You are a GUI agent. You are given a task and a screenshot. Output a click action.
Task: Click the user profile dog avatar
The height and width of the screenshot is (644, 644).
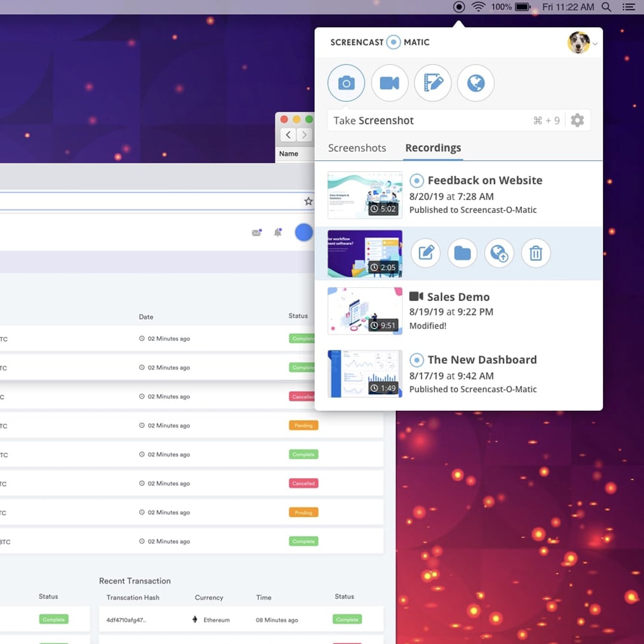click(578, 43)
